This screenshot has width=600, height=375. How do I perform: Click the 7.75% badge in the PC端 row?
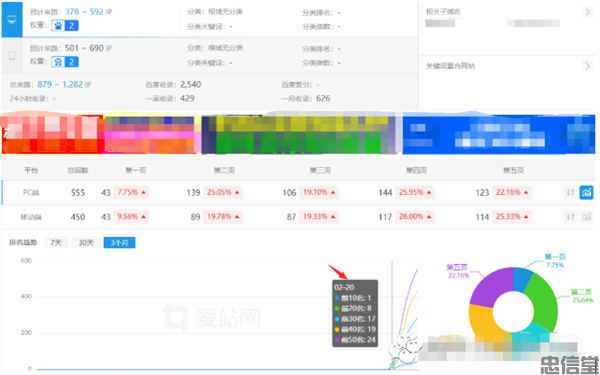point(131,192)
